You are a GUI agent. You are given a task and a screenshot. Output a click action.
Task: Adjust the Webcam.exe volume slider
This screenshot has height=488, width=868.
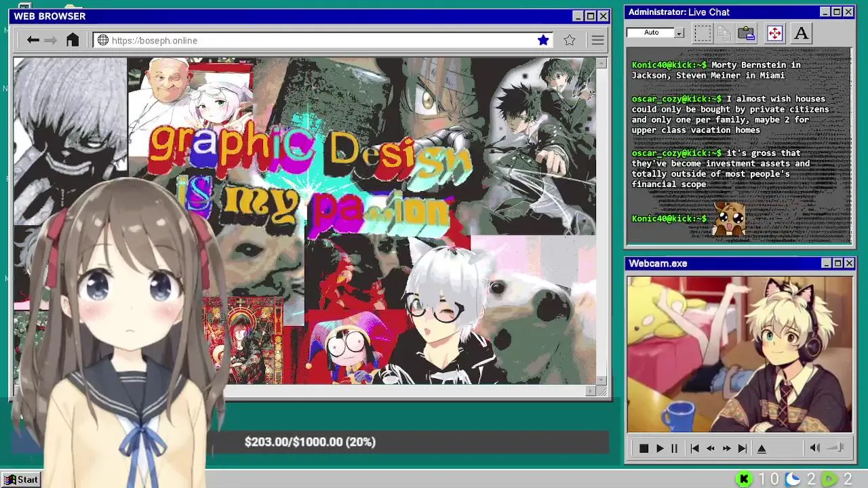[x=836, y=447]
